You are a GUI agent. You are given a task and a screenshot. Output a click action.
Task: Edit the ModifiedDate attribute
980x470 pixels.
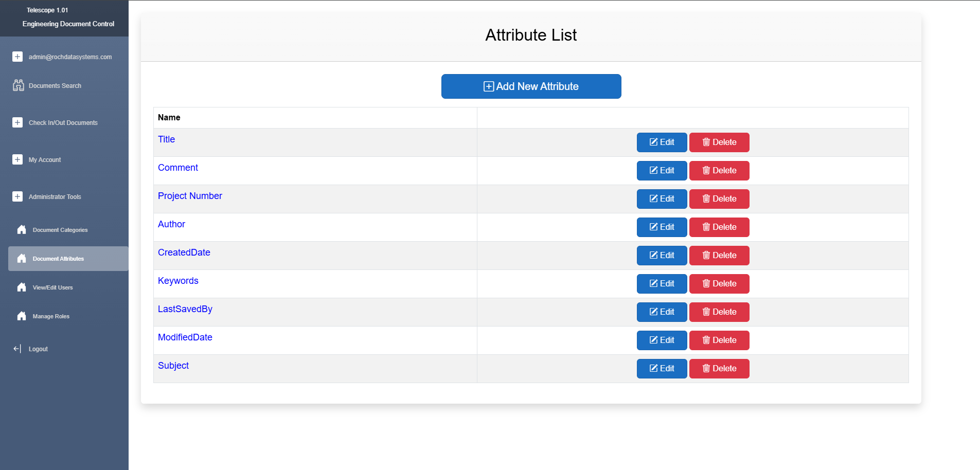tap(662, 340)
